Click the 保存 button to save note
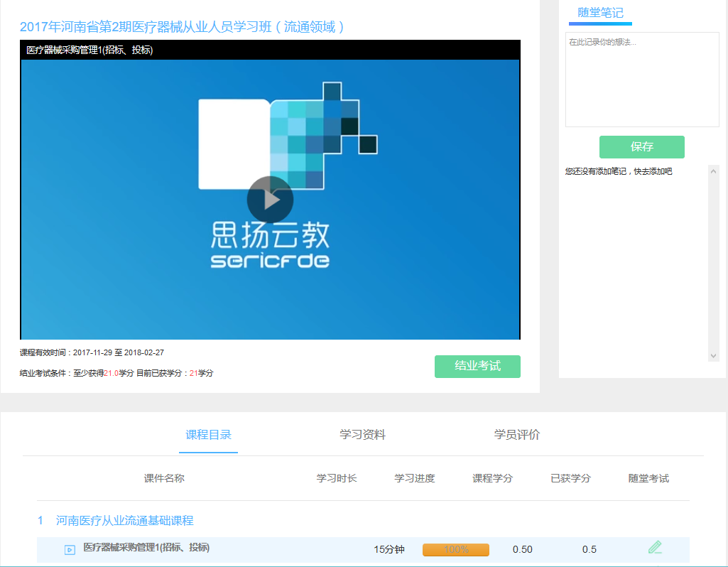 click(641, 147)
